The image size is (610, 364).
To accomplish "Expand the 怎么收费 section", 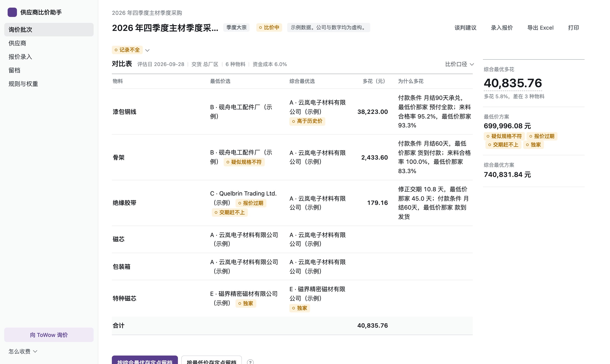I will (23, 351).
